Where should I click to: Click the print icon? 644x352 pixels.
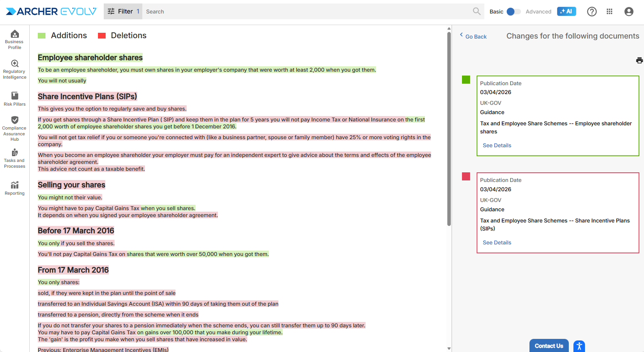pos(639,61)
